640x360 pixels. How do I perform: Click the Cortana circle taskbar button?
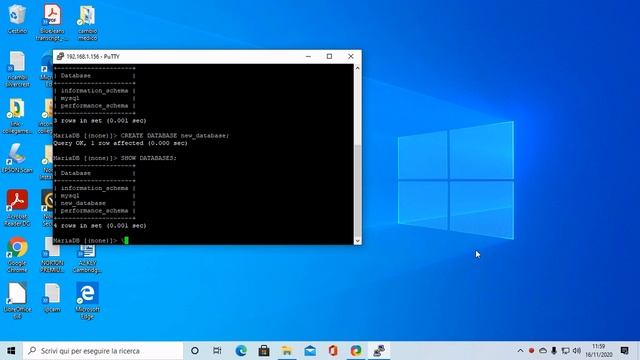click(195, 351)
